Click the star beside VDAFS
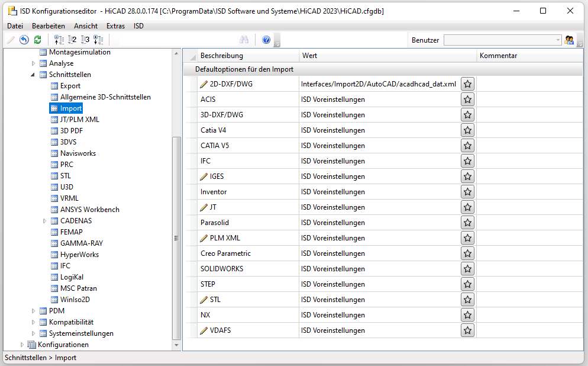Image resolution: width=588 pixels, height=366 pixels. pyautogui.click(x=468, y=330)
